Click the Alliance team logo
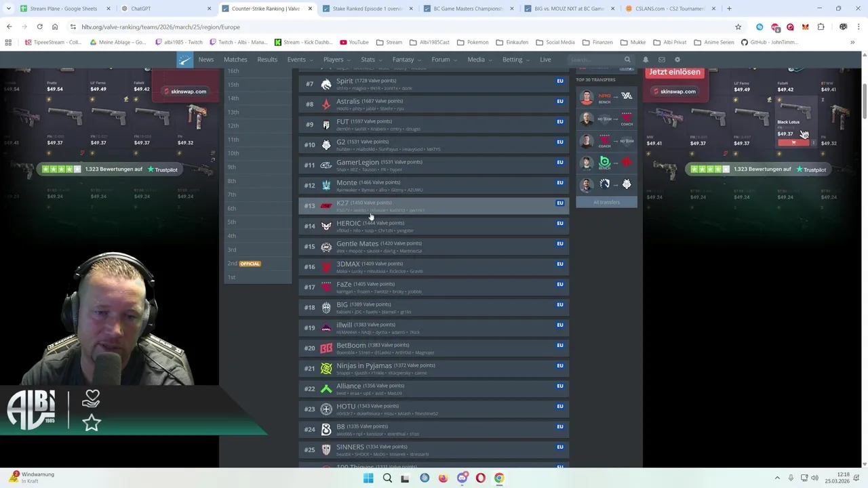This screenshot has height=488, width=868. tap(326, 389)
